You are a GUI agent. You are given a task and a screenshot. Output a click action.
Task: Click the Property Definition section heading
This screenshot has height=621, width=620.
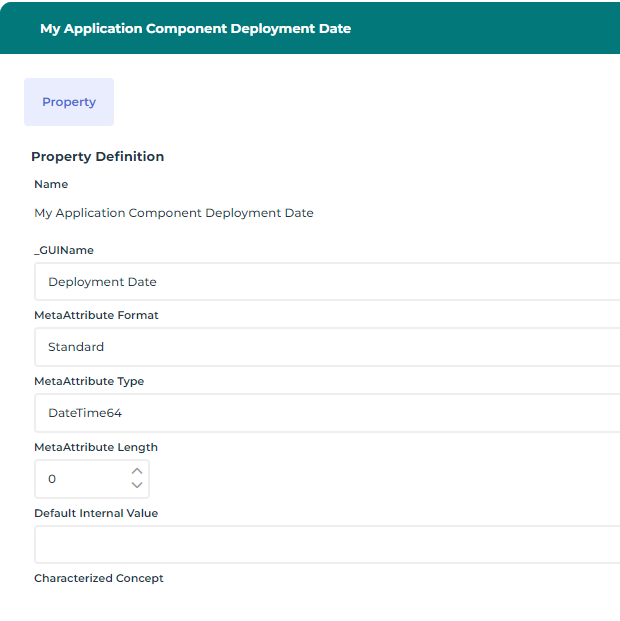(x=97, y=157)
